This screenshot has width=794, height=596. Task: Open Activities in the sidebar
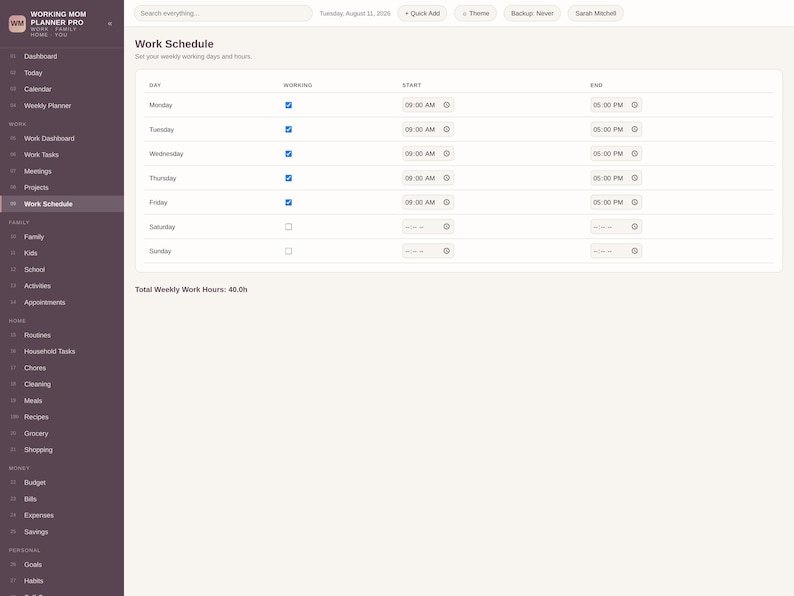tap(62, 286)
